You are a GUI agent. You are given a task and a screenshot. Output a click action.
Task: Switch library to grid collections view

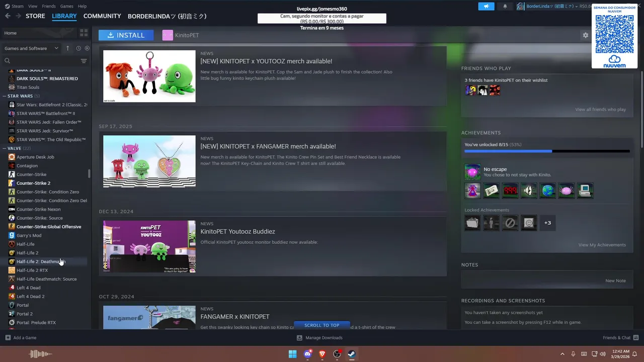point(84,33)
